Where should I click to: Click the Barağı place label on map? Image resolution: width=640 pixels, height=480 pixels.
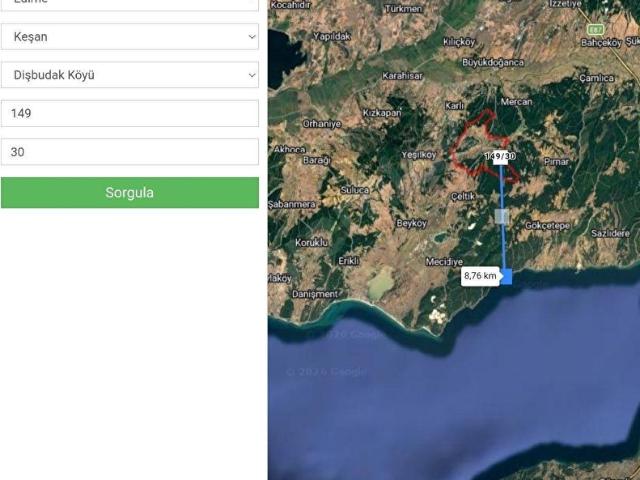316,160
